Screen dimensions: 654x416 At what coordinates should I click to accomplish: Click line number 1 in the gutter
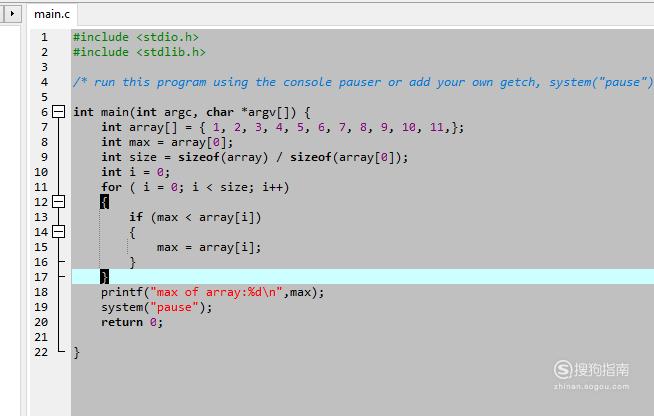[x=44, y=37]
